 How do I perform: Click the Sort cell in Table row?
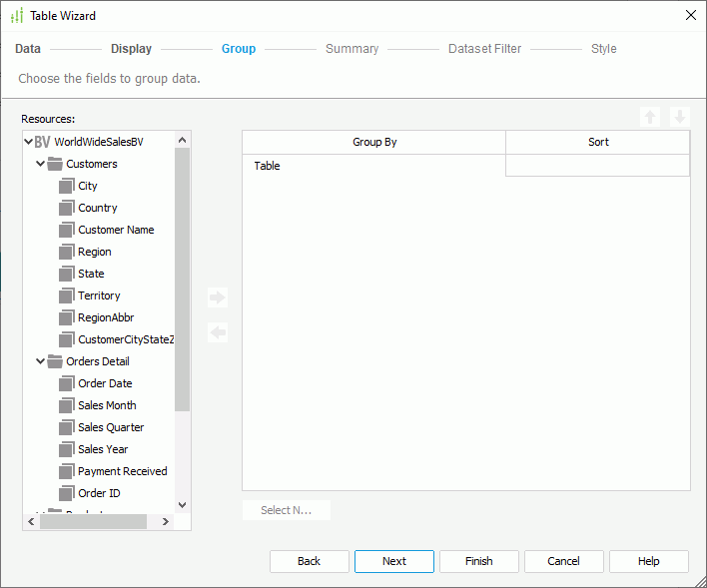(597, 166)
